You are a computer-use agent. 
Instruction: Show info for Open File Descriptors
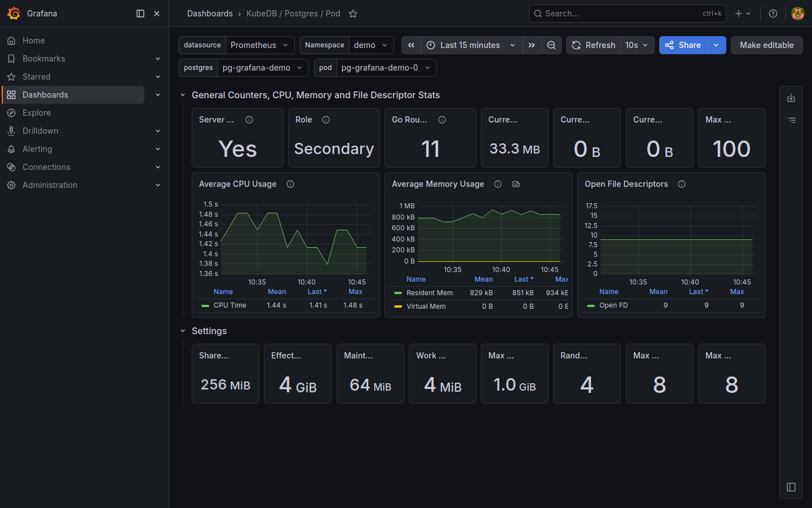(x=682, y=184)
